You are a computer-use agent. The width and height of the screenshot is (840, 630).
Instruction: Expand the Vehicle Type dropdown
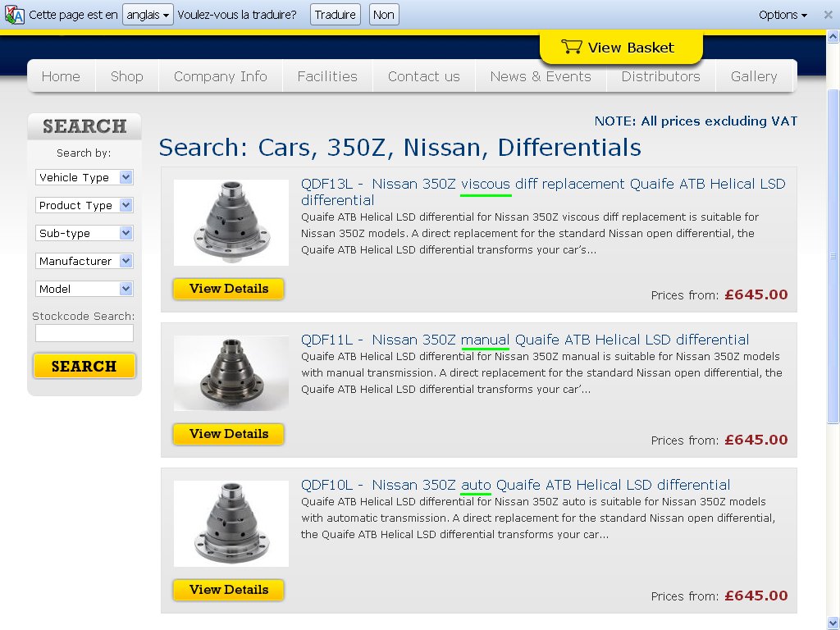84,177
